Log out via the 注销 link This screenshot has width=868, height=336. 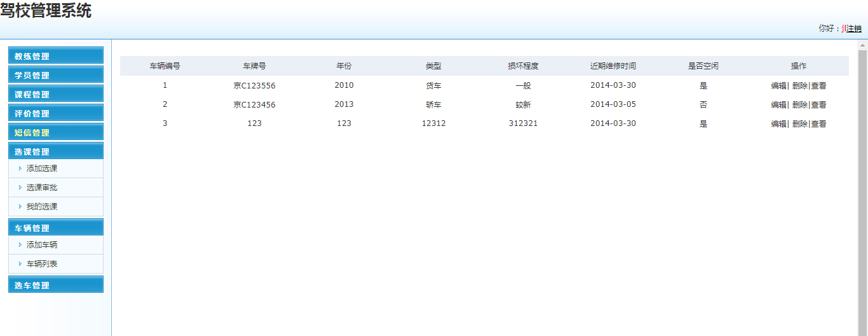[x=854, y=28]
